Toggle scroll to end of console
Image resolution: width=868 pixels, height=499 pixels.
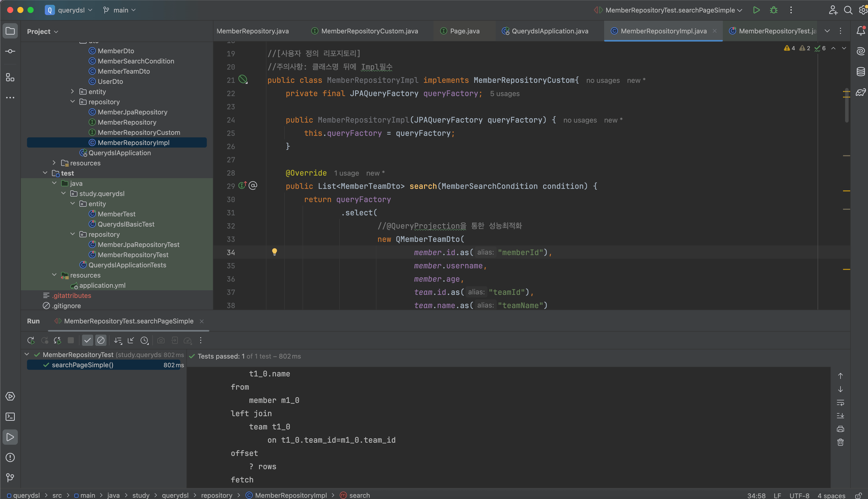[x=840, y=416]
